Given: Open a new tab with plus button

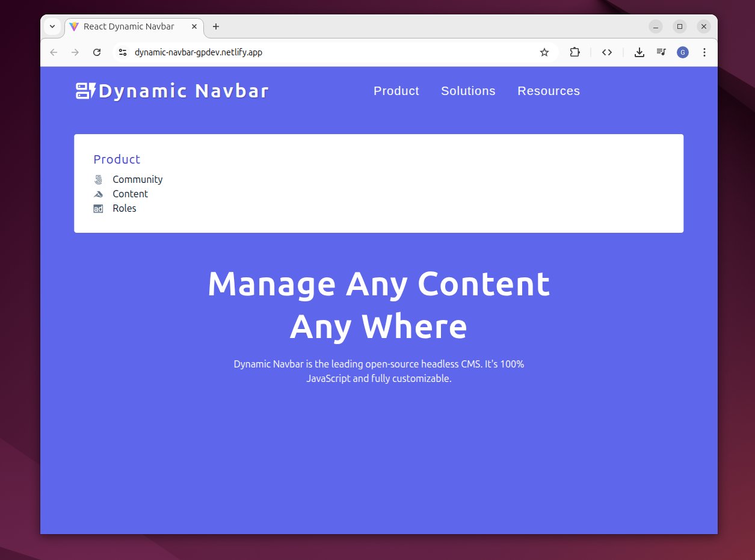Looking at the screenshot, I should tap(216, 26).
